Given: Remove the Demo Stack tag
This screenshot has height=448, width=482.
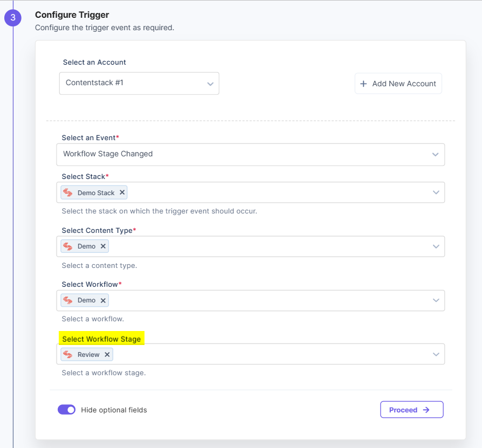Looking at the screenshot, I should pos(122,192).
